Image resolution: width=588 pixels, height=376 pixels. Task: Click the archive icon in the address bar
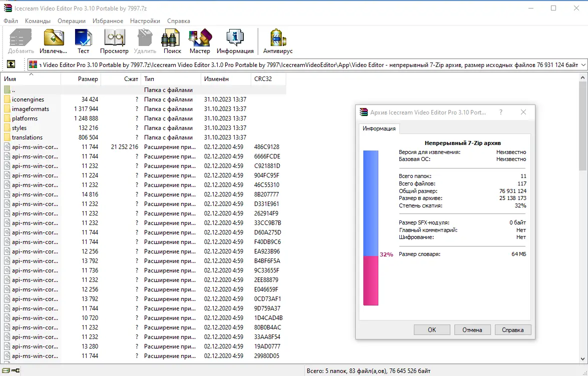[x=34, y=64]
